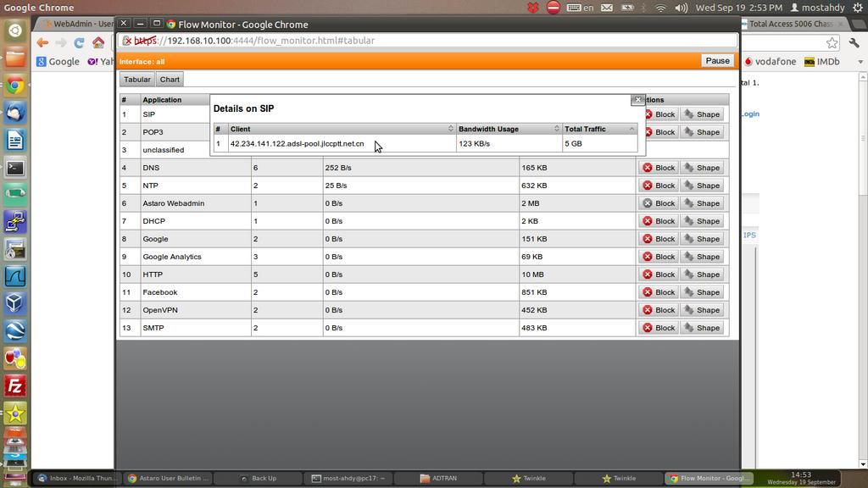
Task: Open the mostahdy user menu
Action: [x=817, y=8]
